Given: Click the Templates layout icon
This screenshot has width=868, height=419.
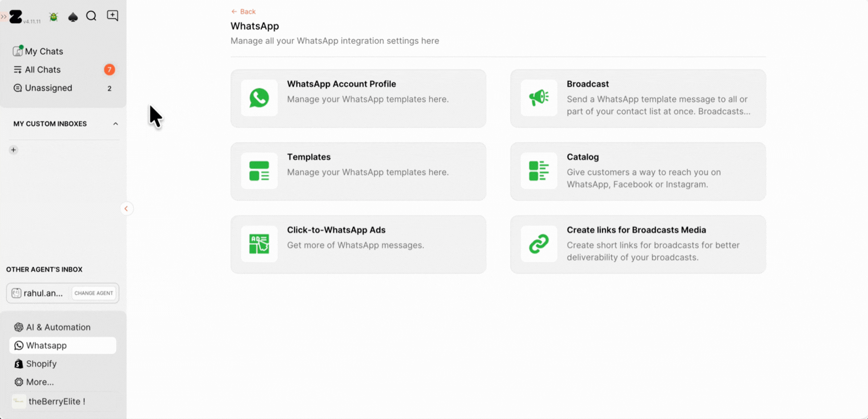Looking at the screenshot, I should tap(259, 171).
